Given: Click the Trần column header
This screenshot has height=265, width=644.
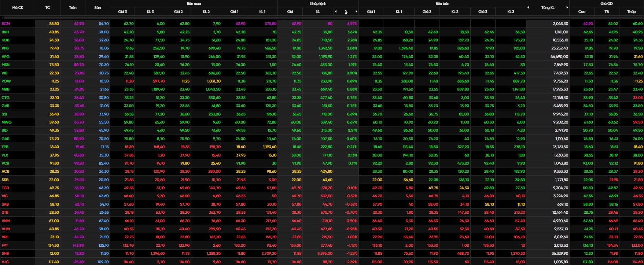Looking at the screenshot, I should tap(73, 7).
